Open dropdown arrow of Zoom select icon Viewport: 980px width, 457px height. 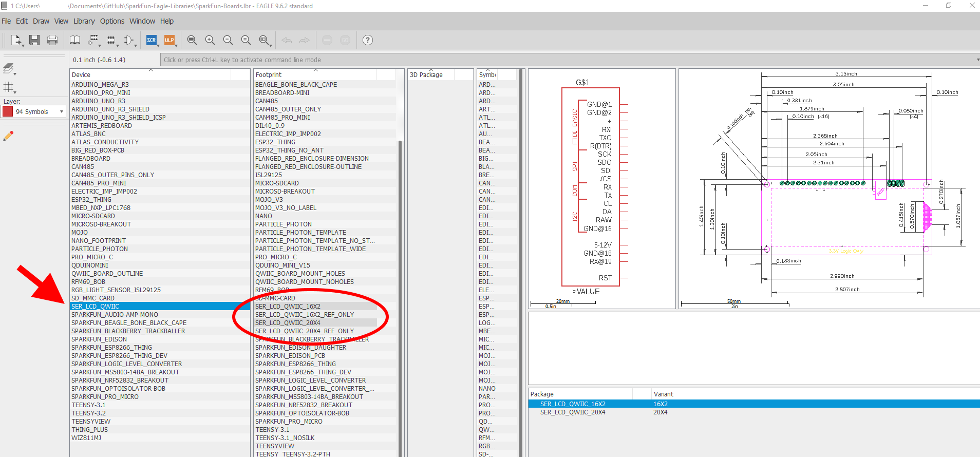[x=270, y=45]
